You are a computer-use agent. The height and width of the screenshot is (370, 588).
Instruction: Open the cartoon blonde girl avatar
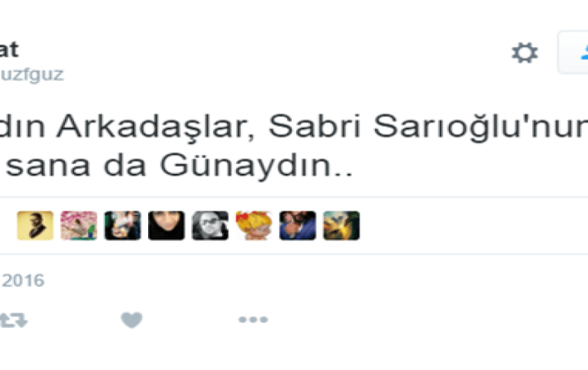tap(254, 226)
